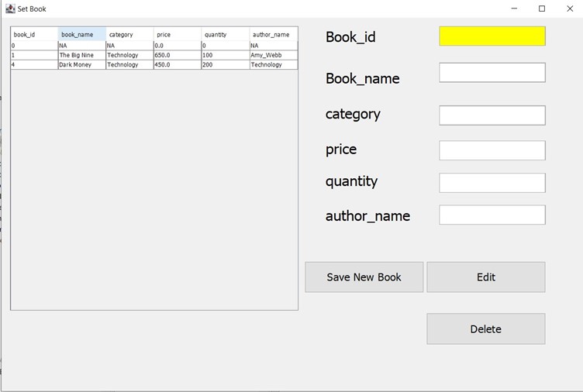
Task: Click the category label beside the form
Action: point(353,115)
